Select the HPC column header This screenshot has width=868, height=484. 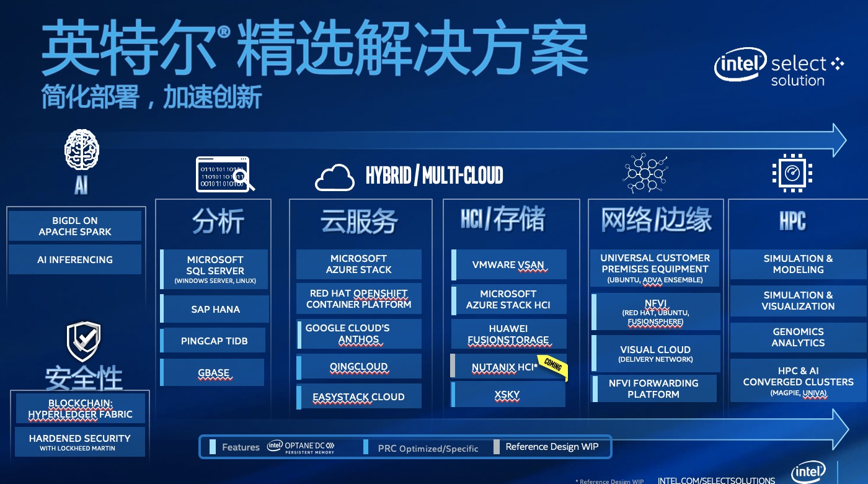792,221
